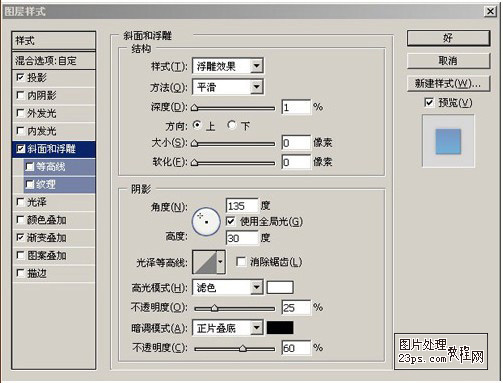Image resolution: width=503 pixels, height=383 pixels.
Task: Click the 深度 depth percent input field
Action: coord(296,107)
